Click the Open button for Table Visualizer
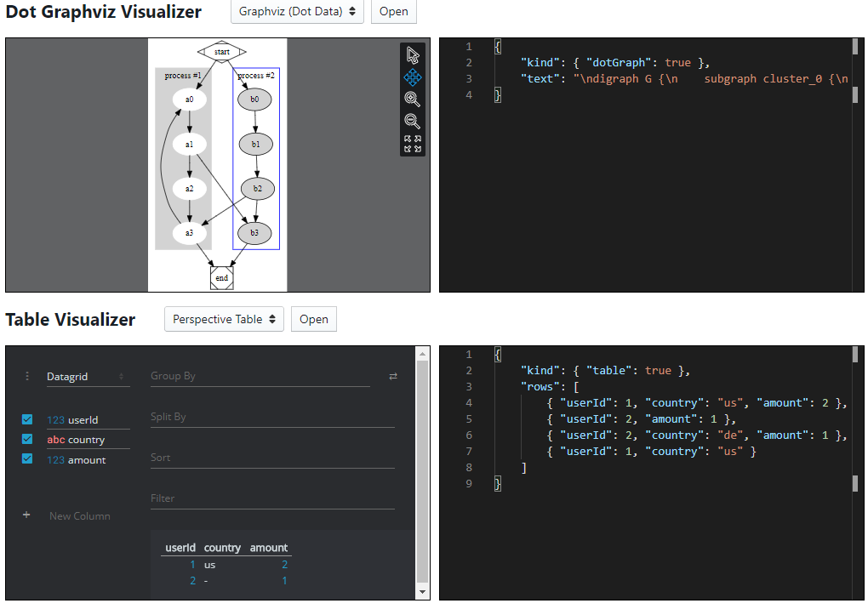The image size is (868, 609). pyautogui.click(x=314, y=319)
